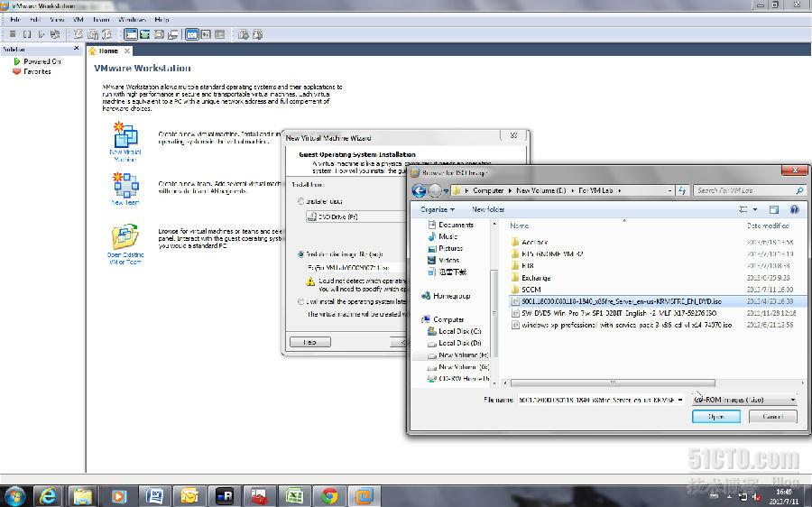Open the File name history dropdown arrow

click(x=680, y=400)
